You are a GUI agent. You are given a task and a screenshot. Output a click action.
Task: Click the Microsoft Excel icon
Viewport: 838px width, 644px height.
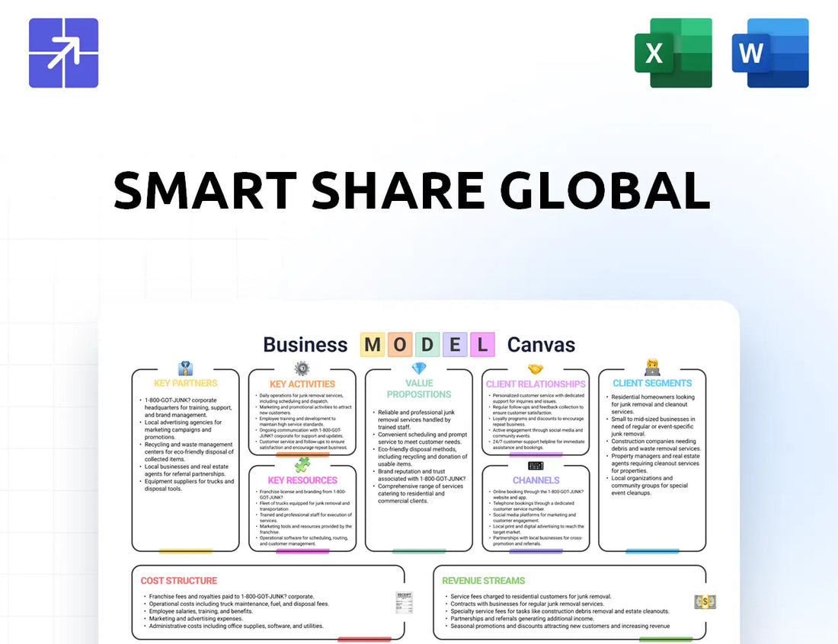pyautogui.click(x=673, y=53)
